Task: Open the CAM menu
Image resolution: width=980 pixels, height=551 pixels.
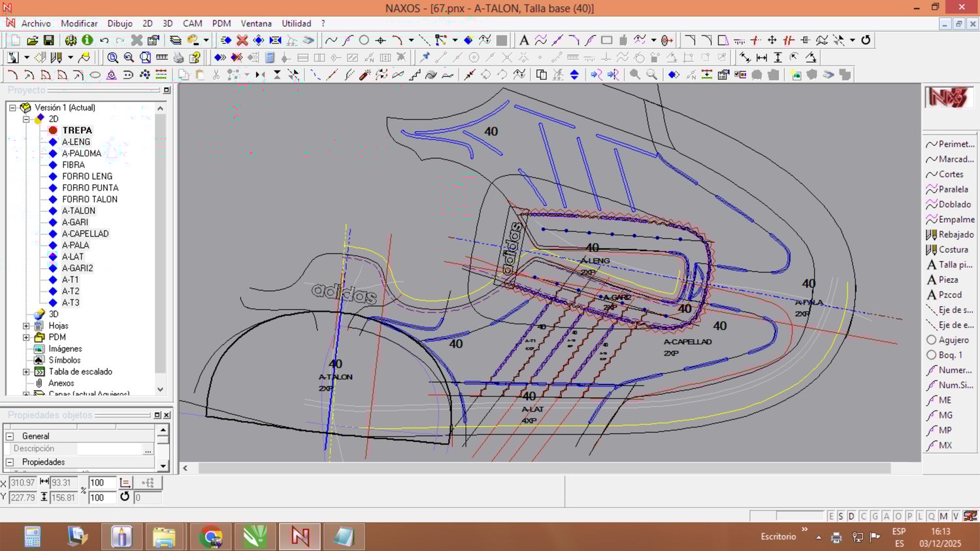Action: coord(192,24)
